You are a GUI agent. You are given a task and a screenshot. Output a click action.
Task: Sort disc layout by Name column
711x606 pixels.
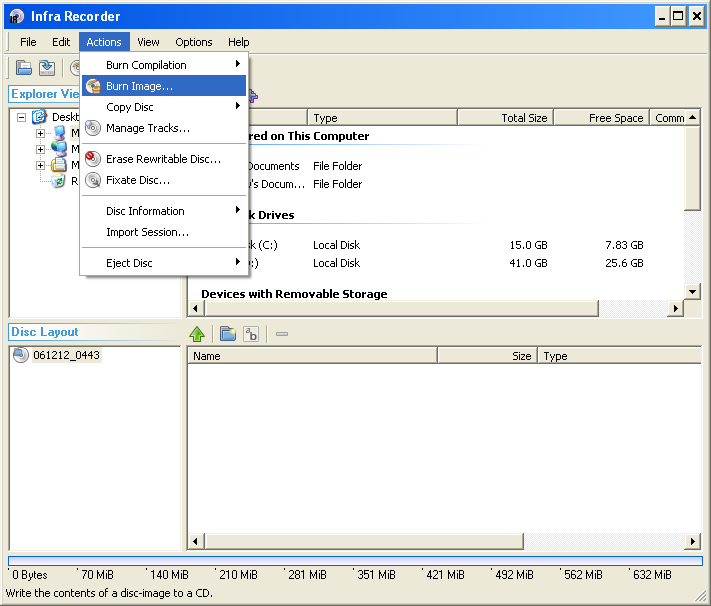coord(312,356)
